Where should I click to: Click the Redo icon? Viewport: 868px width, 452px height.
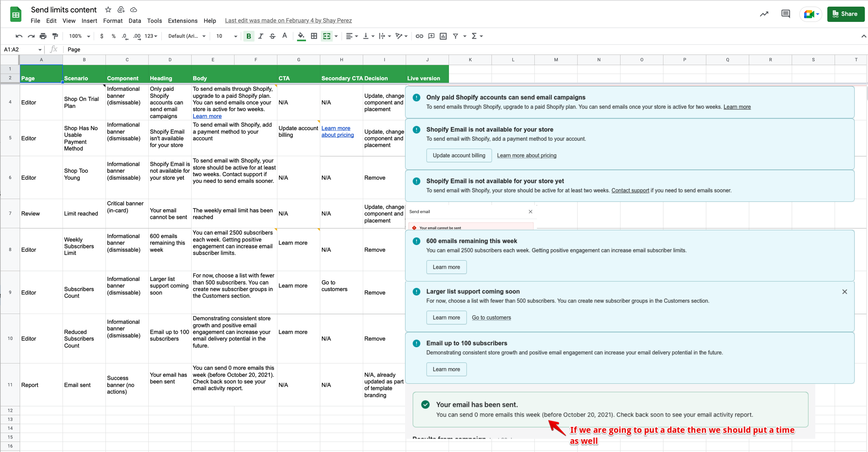click(31, 36)
